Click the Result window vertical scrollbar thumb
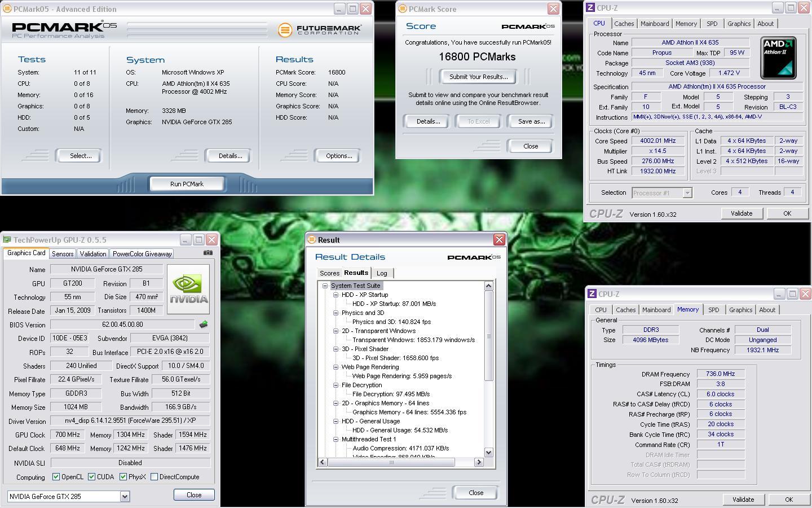 click(x=488, y=336)
